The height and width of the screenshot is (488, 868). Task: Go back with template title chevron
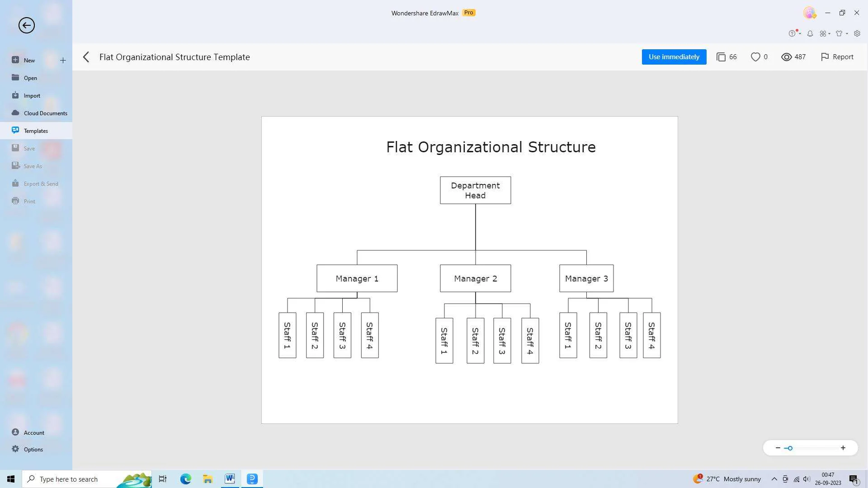tap(86, 57)
